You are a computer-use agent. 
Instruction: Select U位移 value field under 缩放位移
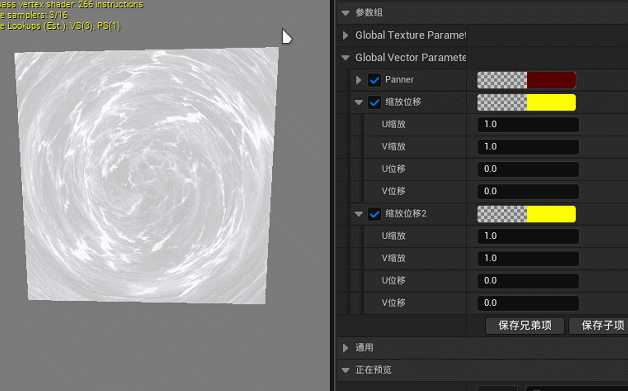[528, 169]
